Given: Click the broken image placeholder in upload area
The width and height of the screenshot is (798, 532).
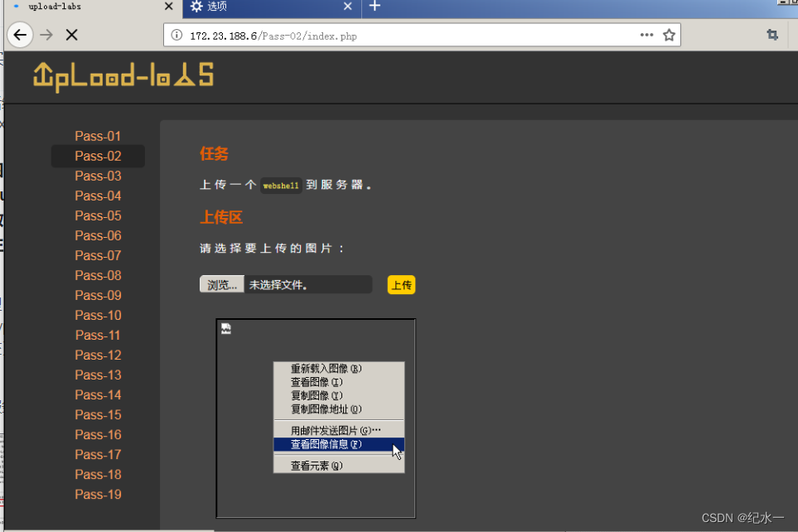Looking at the screenshot, I should 225,328.
